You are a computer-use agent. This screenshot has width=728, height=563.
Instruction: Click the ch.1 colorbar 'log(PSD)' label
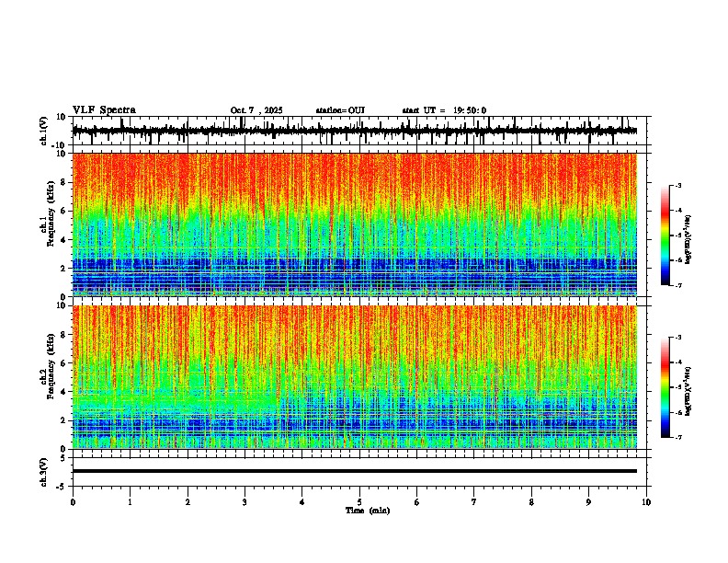pos(688,240)
